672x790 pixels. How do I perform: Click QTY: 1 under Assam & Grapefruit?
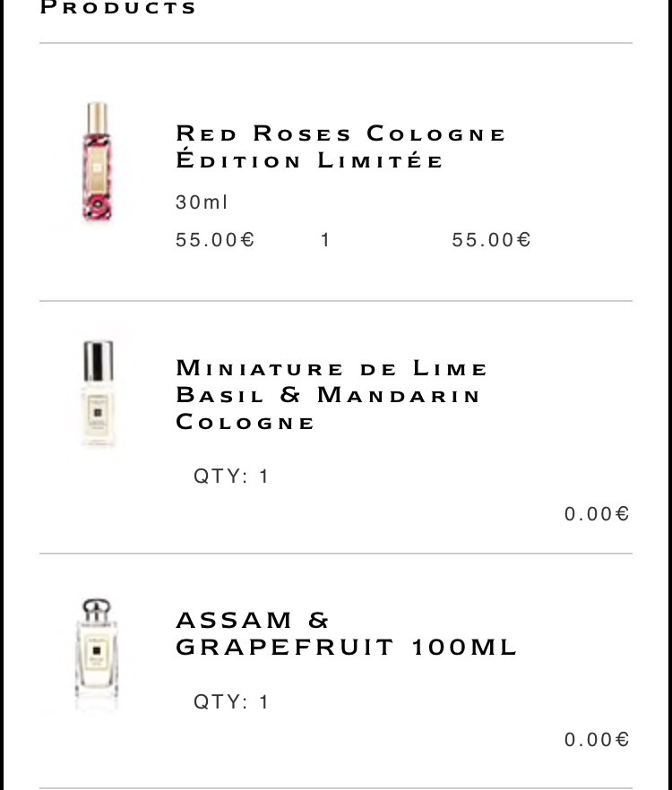tap(231, 702)
